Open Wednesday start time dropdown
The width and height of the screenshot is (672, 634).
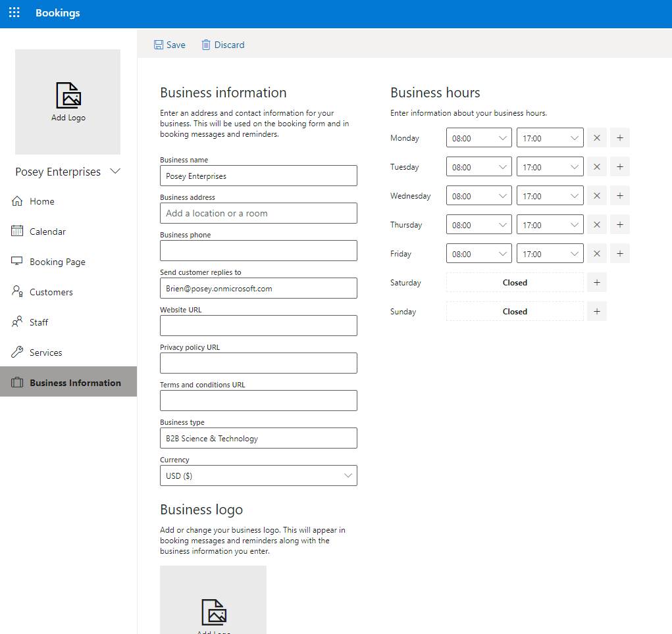[478, 196]
